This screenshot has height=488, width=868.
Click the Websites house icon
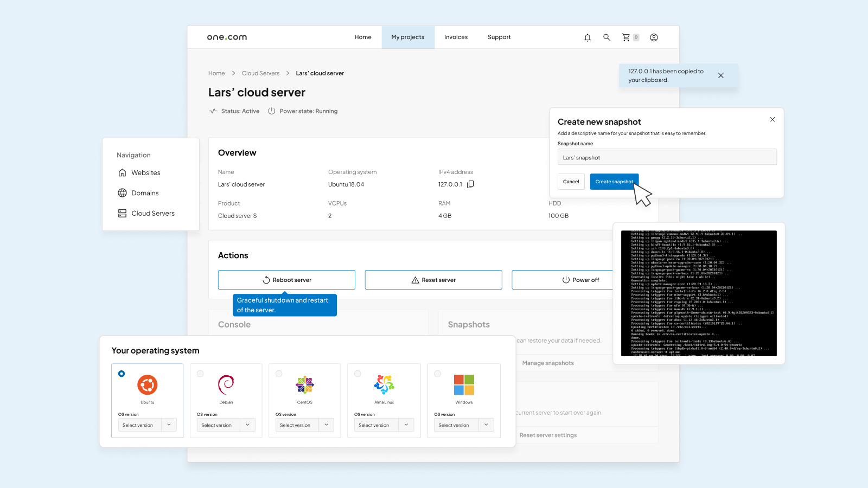pyautogui.click(x=123, y=172)
